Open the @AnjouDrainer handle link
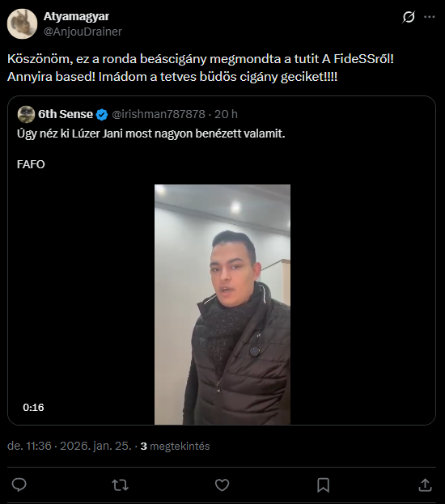Image resolution: width=445 pixels, height=504 pixels. point(83,32)
